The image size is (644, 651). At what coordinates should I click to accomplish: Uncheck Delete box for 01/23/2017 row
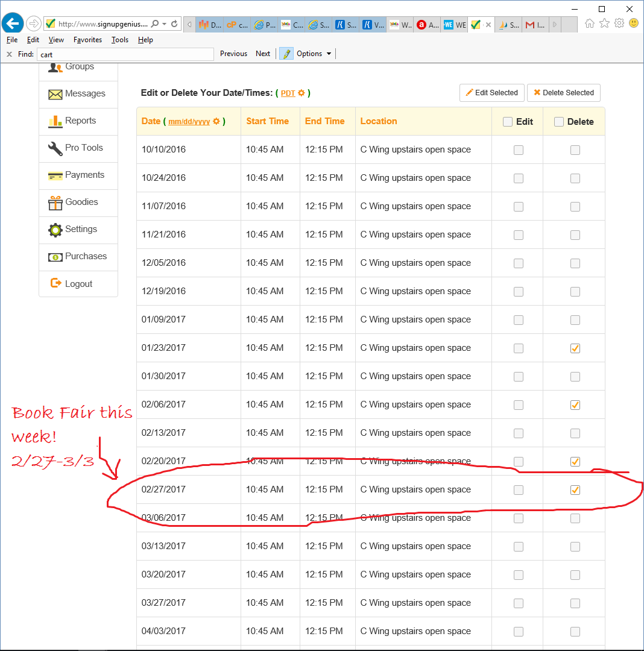575,348
